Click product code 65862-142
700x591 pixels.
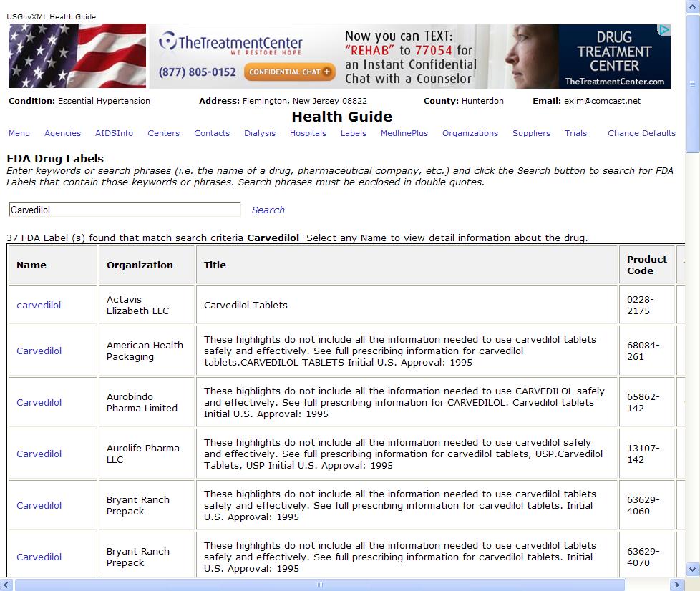(643, 403)
